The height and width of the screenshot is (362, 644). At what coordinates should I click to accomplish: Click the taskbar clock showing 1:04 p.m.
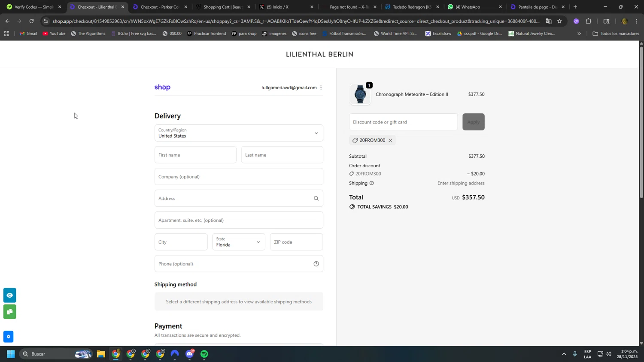627,354
